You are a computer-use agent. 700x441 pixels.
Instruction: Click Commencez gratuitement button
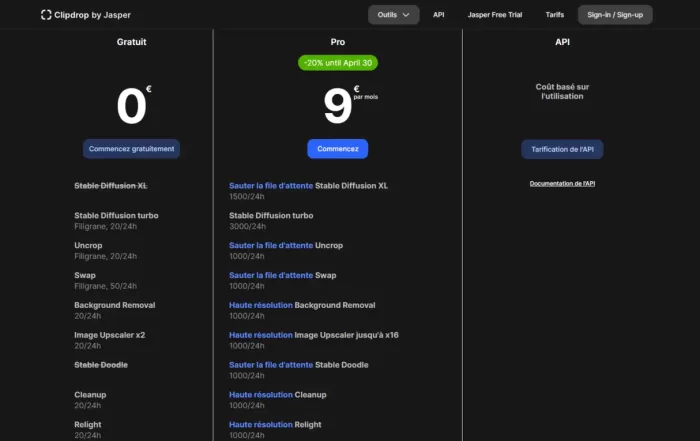coord(131,149)
